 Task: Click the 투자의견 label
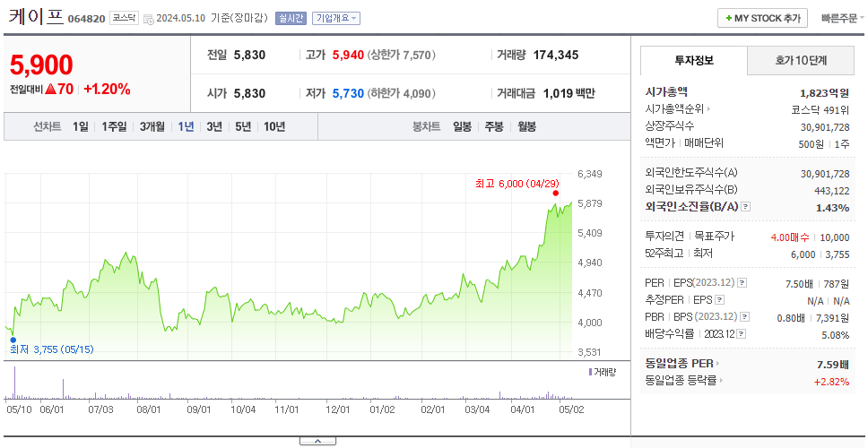click(x=666, y=237)
